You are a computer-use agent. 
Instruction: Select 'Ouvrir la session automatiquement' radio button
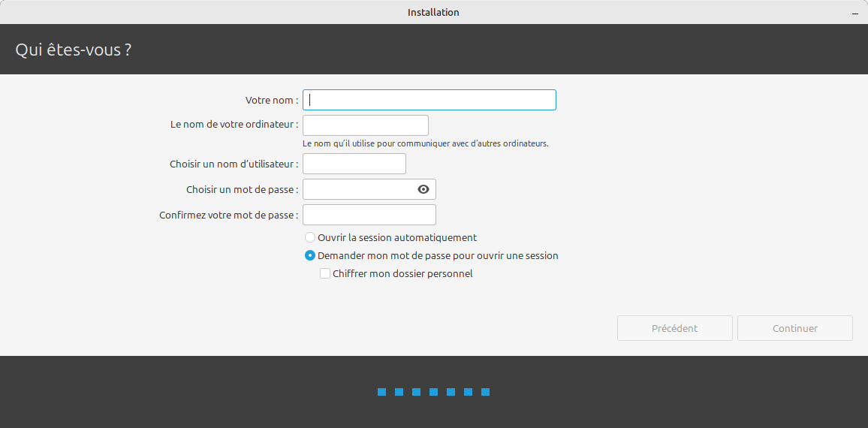(x=311, y=237)
